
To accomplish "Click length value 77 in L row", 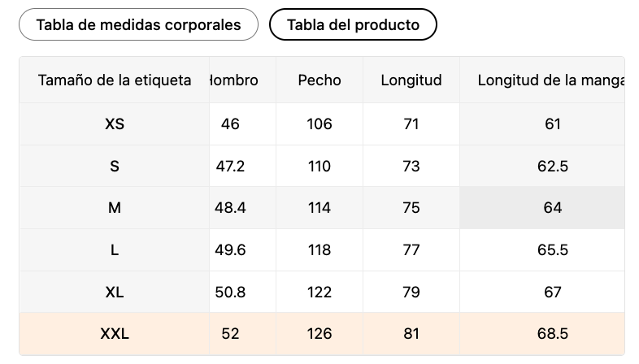I will pyautogui.click(x=411, y=249).
